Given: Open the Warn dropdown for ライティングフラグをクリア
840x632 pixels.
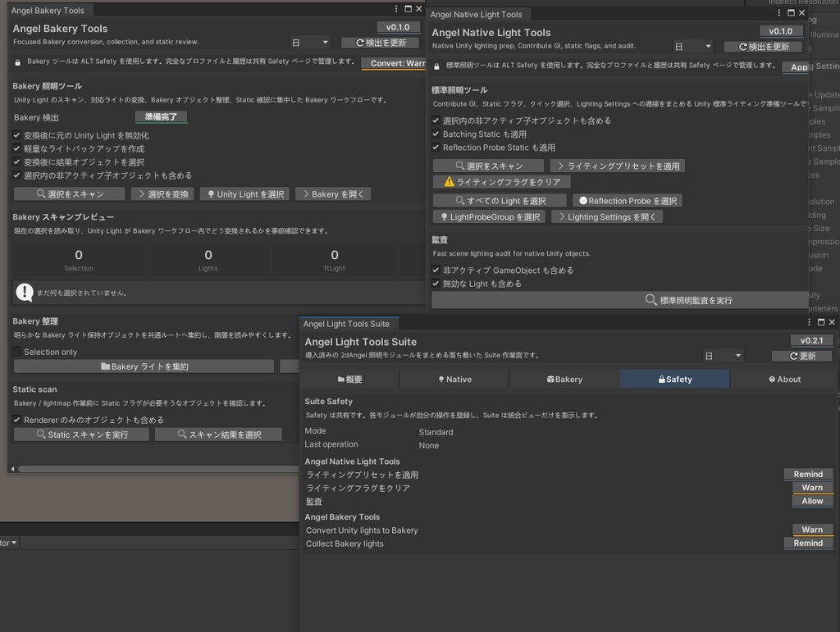Looking at the screenshot, I should (812, 488).
